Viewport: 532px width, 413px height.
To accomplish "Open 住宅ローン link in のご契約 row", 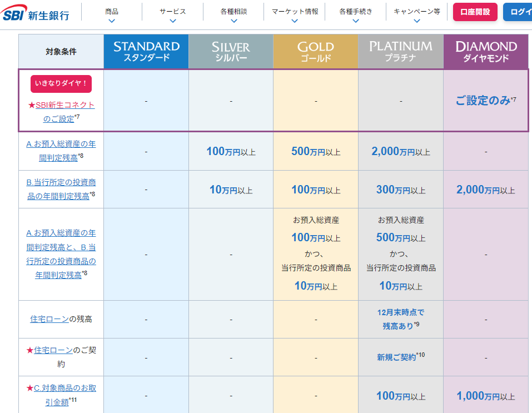I will click(x=53, y=350).
